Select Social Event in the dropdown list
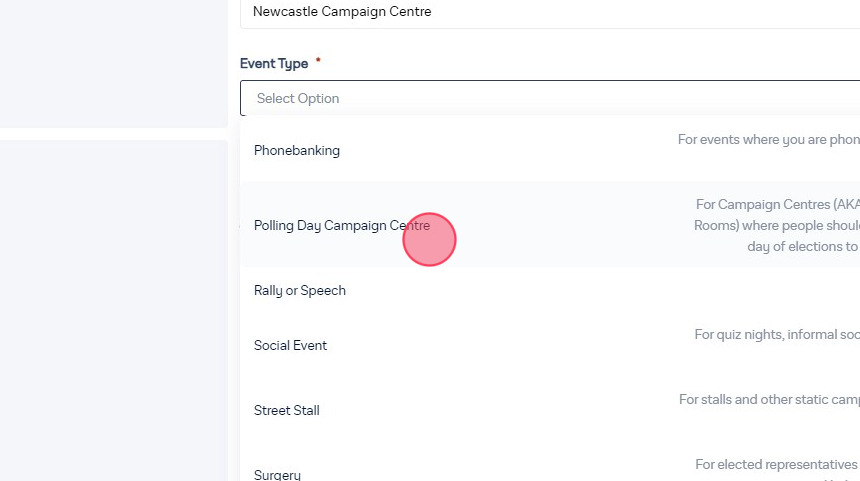 click(291, 345)
